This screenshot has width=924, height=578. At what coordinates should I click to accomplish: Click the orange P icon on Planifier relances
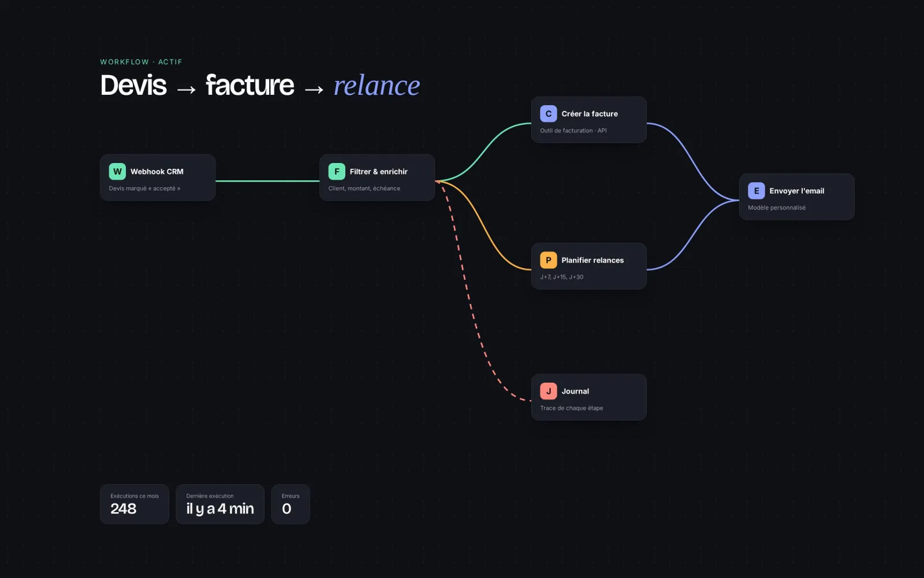click(549, 260)
